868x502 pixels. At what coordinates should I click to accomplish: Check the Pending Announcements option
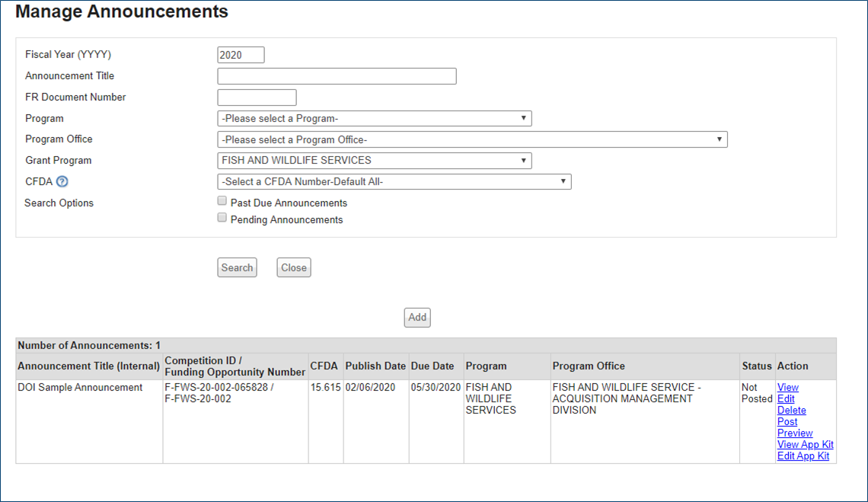(x=222, y=218)
